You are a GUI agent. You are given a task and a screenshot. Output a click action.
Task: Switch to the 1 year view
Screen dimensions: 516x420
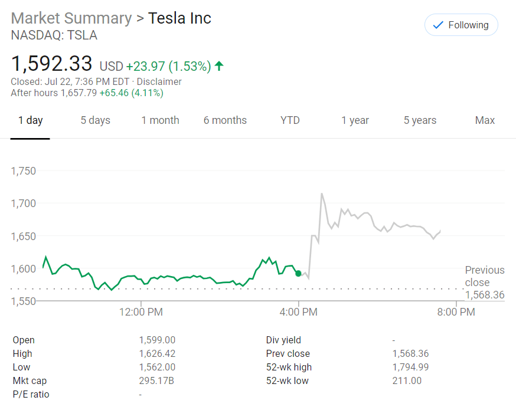pos(355,120)
